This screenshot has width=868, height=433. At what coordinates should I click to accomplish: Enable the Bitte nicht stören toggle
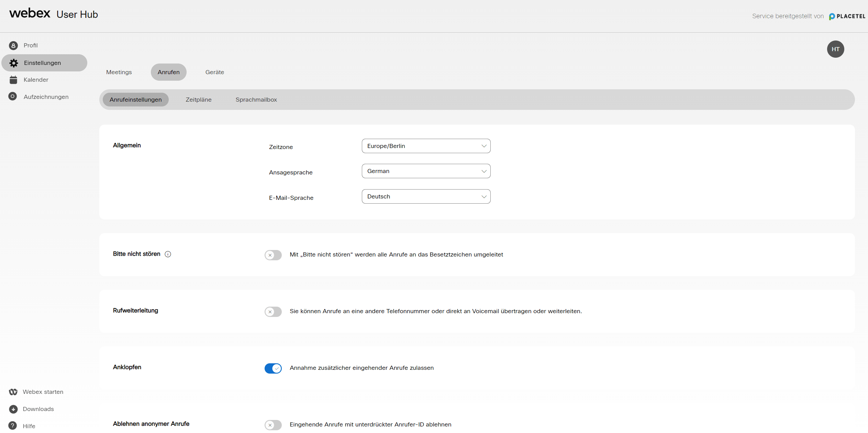pos(273,255)
